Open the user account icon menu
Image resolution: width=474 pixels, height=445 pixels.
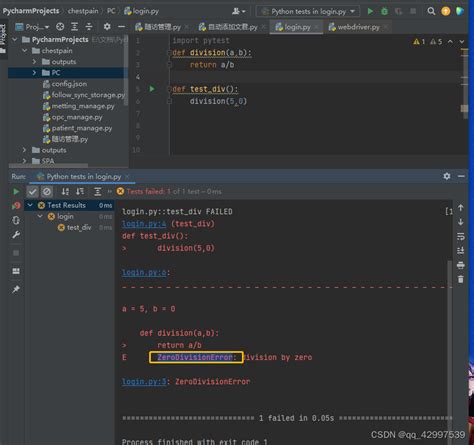coord(238,11)
